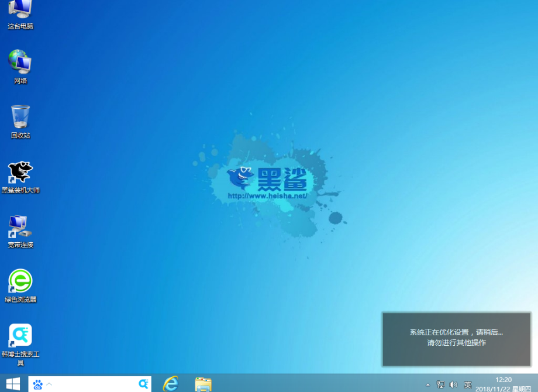Open 这台电脑 (This PC)
The width and height of the screenshot is (538, 392).
pyautogui.click(x=20, y=11)
